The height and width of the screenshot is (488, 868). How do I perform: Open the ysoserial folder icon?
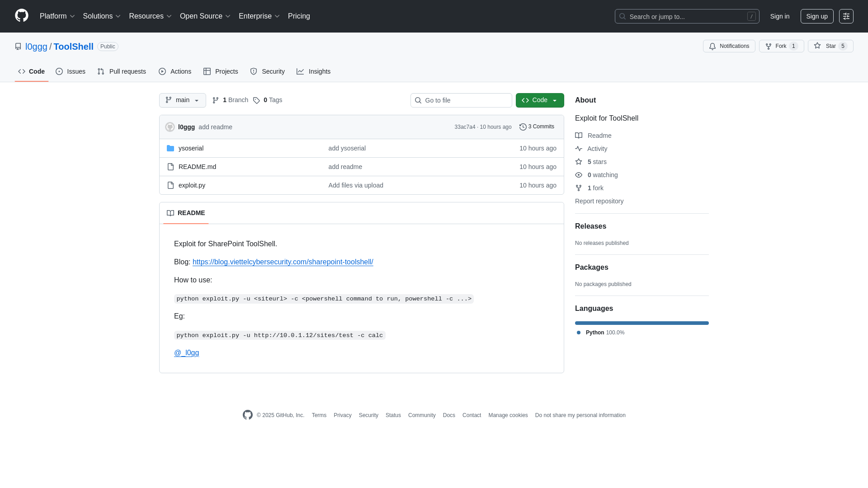coord(171,148)
